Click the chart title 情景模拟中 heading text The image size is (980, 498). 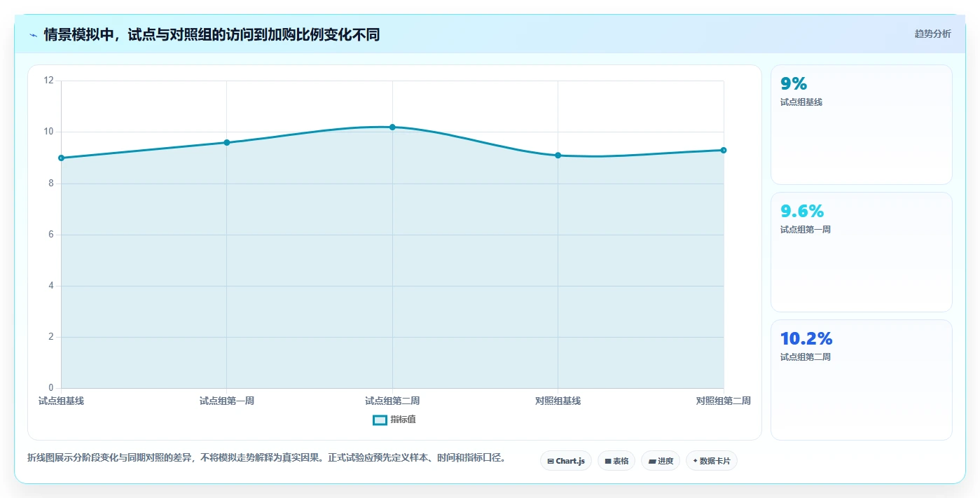click(x=212, y=34)
